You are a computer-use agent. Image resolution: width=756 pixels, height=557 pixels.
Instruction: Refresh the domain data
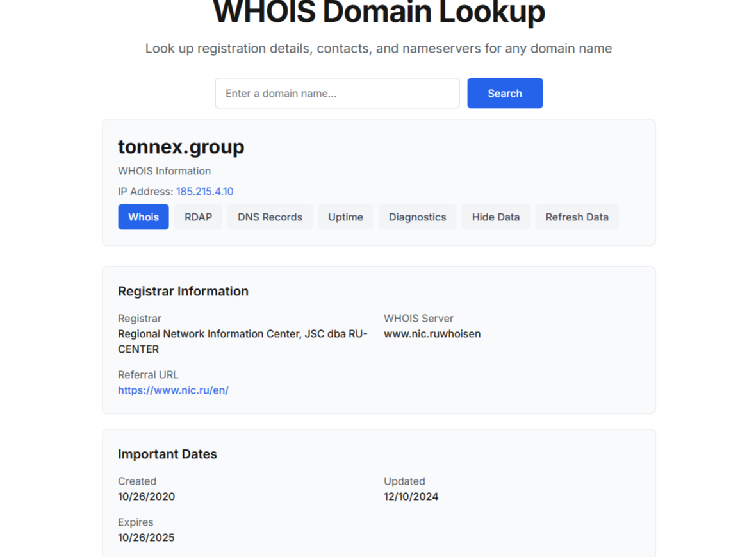coord(577,217)
